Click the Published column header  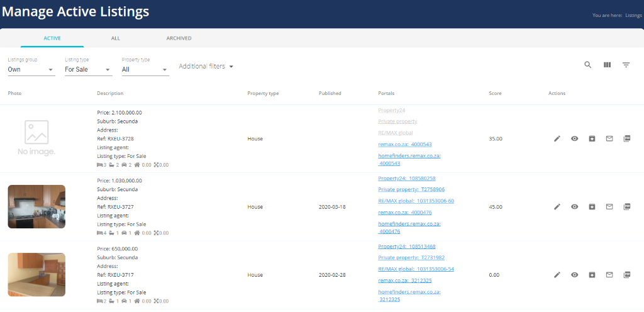pyautogui.click(x=330, y=93)
